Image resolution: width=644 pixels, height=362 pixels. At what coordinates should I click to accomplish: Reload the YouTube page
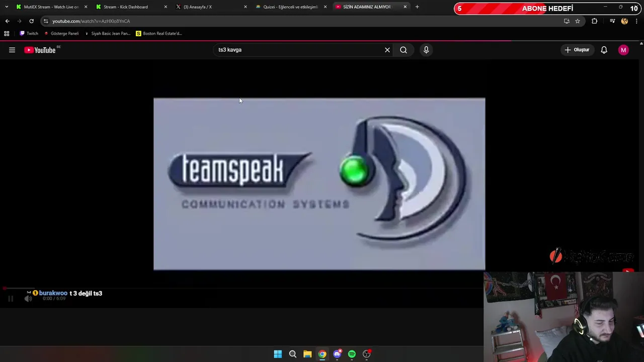coord(31,21)
